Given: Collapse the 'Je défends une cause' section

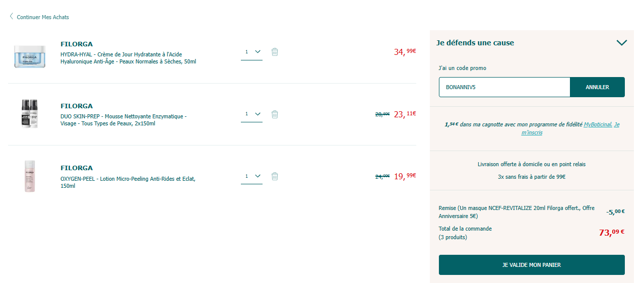Looking at the screenshot, I should (621, 43).
